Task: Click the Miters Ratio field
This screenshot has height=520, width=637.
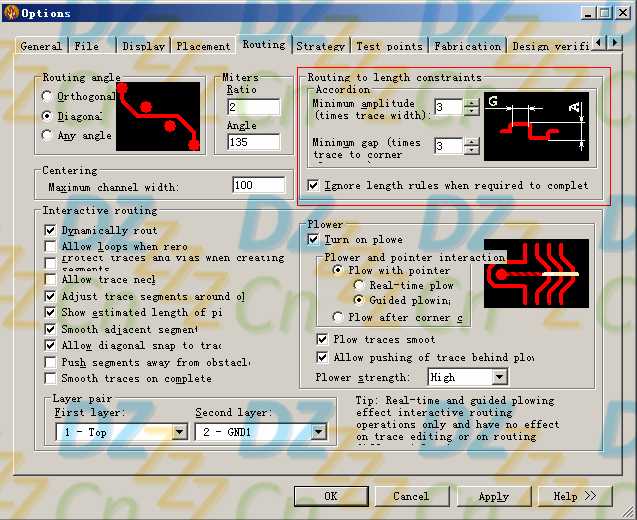Action: click(254, 107)
